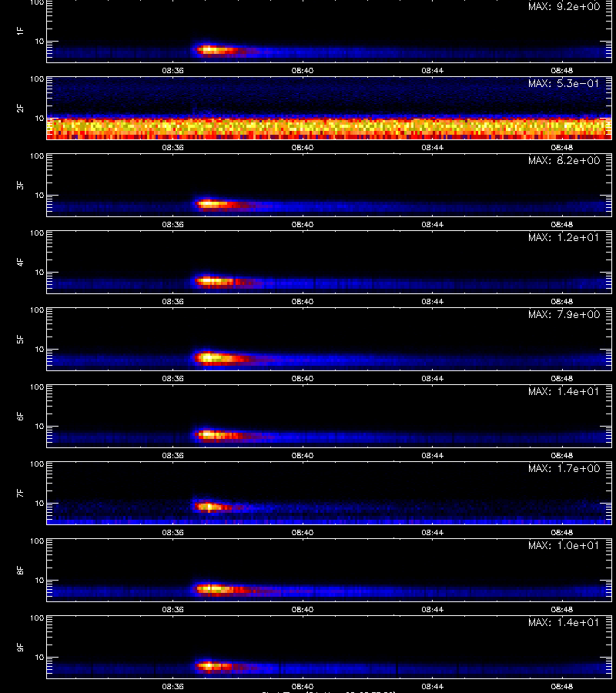Click the noisy yellow-red band in panel 2F
The image size is (616, 693).
[x=330, y=129]
